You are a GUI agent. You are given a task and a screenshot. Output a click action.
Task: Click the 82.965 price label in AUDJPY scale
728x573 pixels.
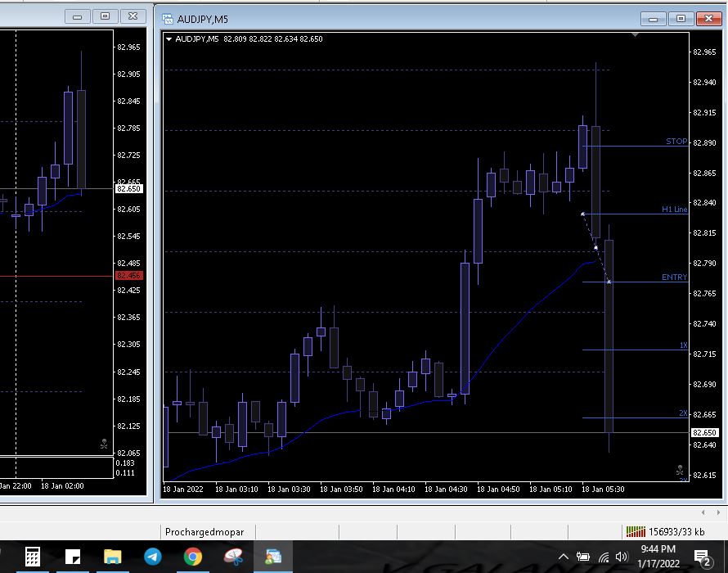point(704,52)
